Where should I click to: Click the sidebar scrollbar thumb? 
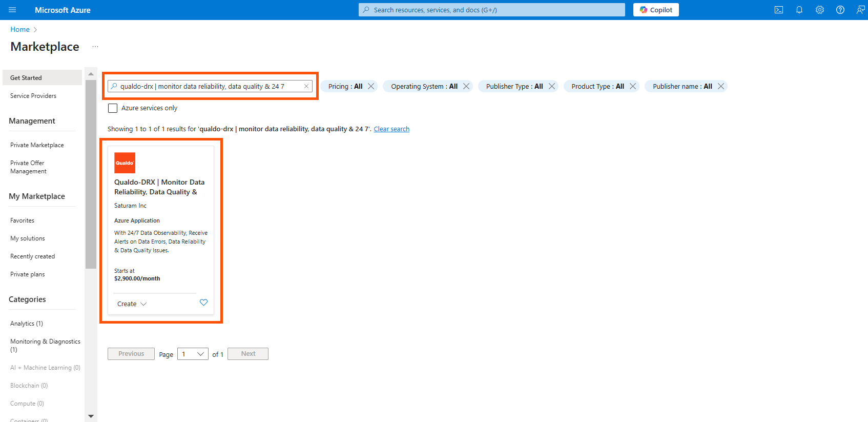(x=91, y=174)
